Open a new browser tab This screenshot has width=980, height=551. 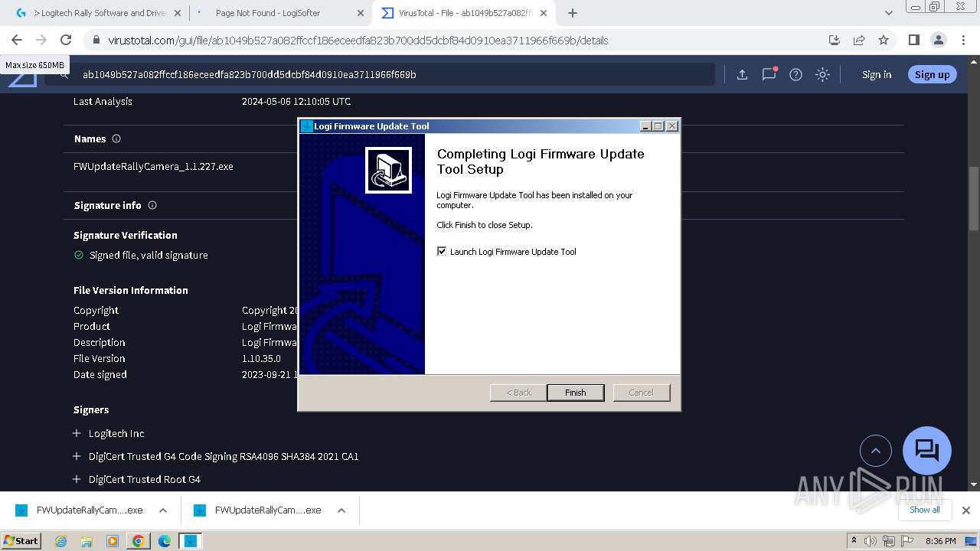point(572,13)
